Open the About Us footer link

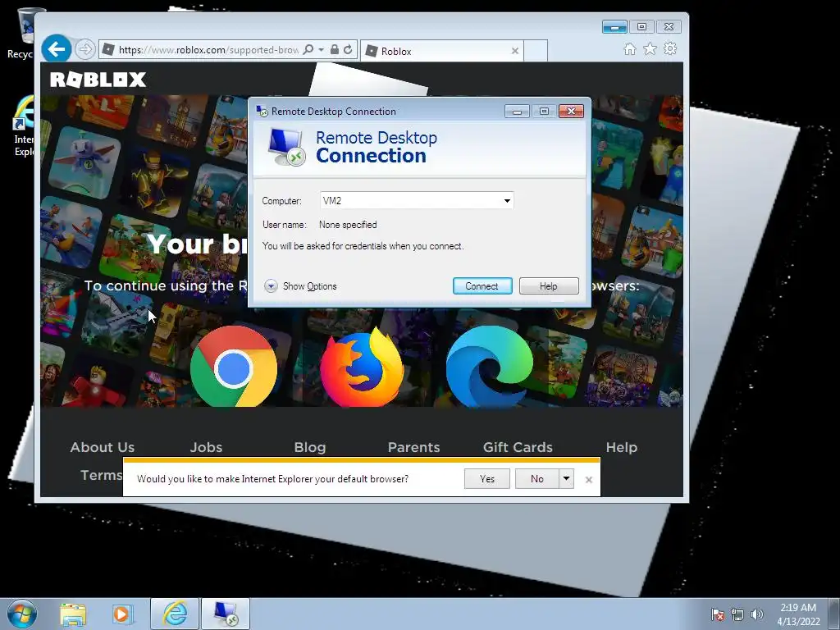coord(103,447)
